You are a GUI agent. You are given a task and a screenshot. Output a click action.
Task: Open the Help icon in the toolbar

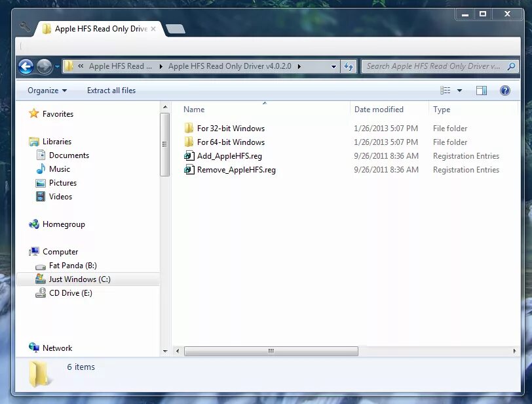point(505,91)
